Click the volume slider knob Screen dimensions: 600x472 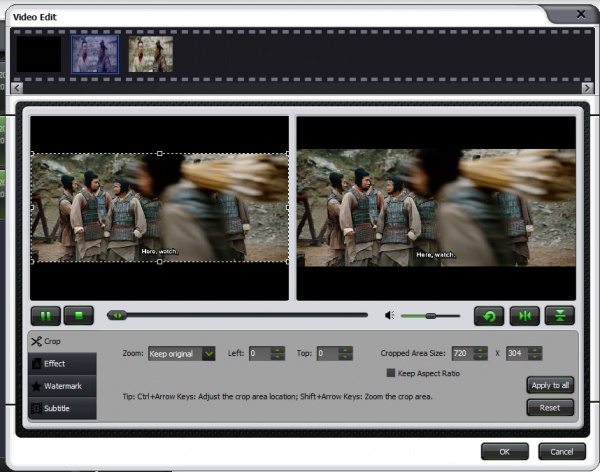coord(430,316)
